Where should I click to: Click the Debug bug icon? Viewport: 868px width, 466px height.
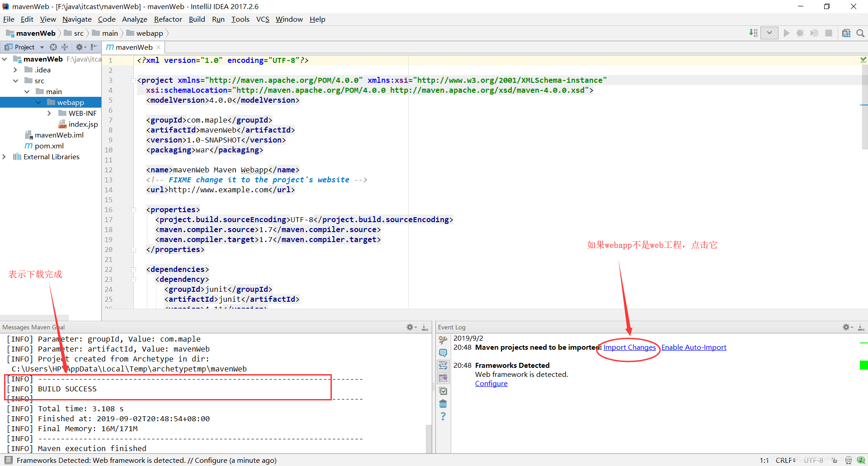[x=800, y=33]
